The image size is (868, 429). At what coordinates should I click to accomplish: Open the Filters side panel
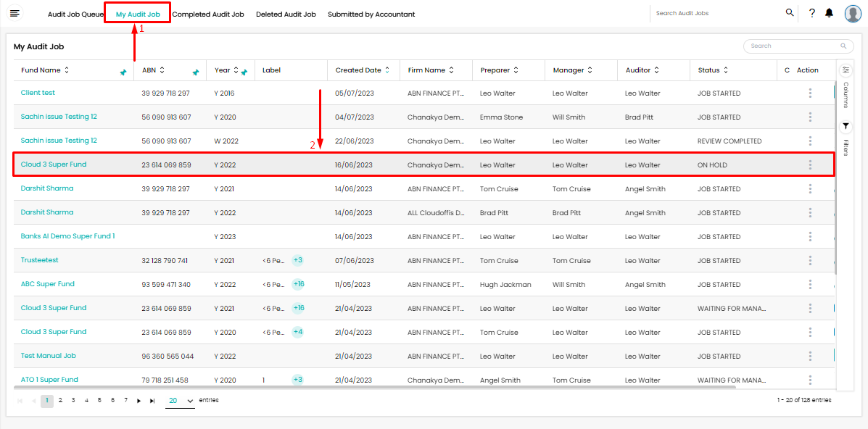point(846,138)
